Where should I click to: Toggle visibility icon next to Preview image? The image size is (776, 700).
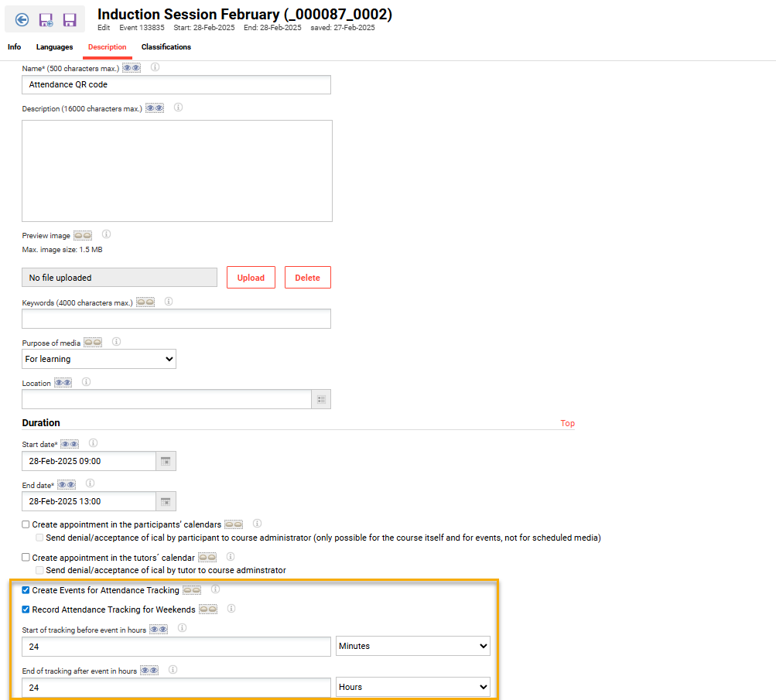(83, 235)
